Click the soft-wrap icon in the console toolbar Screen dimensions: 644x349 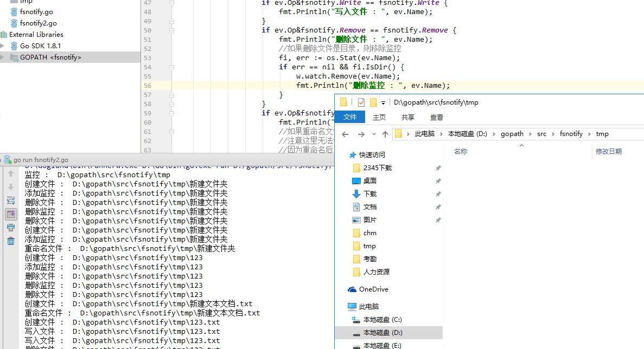(11, 198)
